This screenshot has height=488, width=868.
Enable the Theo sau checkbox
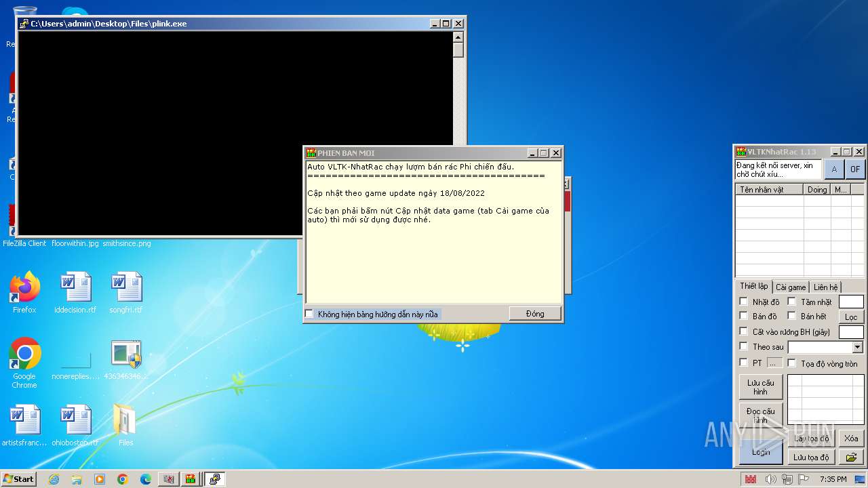743,346
